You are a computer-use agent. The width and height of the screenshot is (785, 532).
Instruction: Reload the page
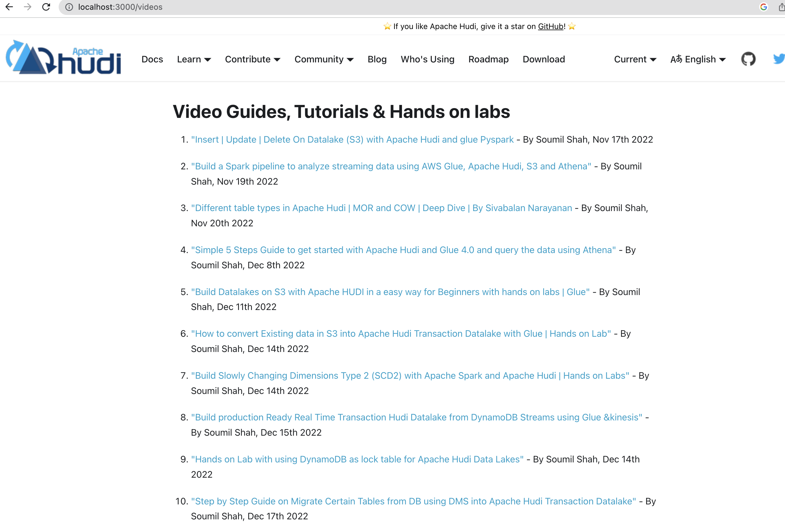coord(46,7)
